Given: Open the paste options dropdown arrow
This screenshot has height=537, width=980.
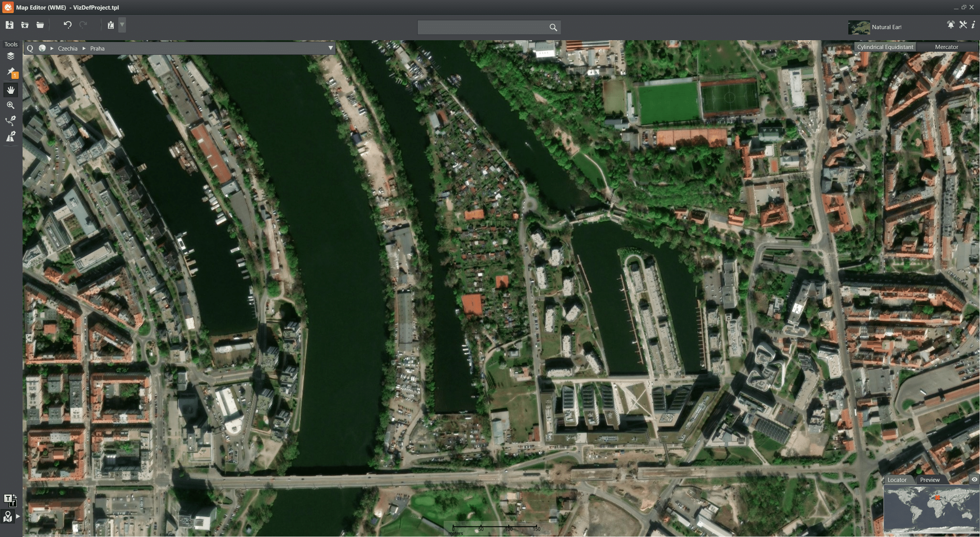Looking at the screenshot, I should pos(122,25).
